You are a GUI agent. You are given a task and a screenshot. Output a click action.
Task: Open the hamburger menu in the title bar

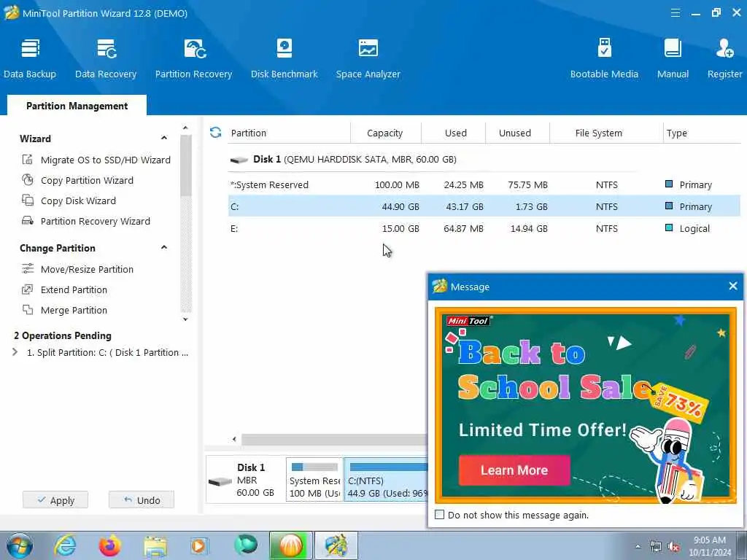point(675,13)
